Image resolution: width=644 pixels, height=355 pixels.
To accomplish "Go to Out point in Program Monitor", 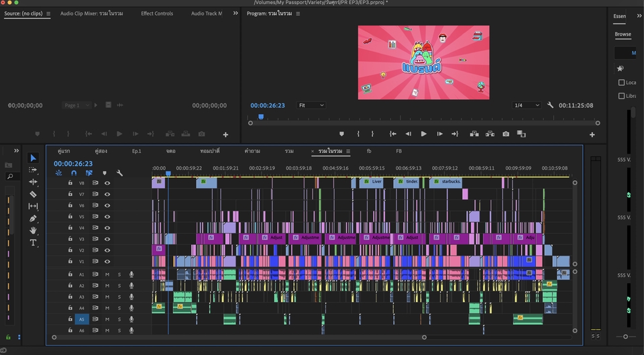I will pyautogui.click(x=455, y=134).
